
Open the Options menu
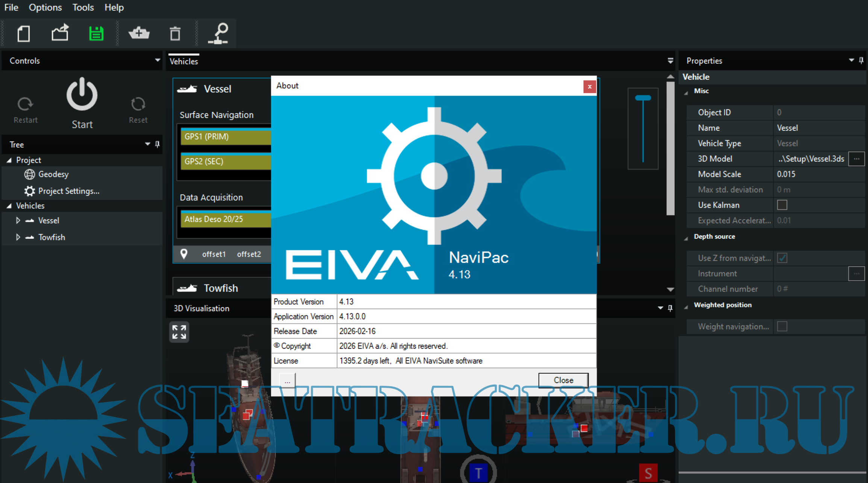(45, 7)
